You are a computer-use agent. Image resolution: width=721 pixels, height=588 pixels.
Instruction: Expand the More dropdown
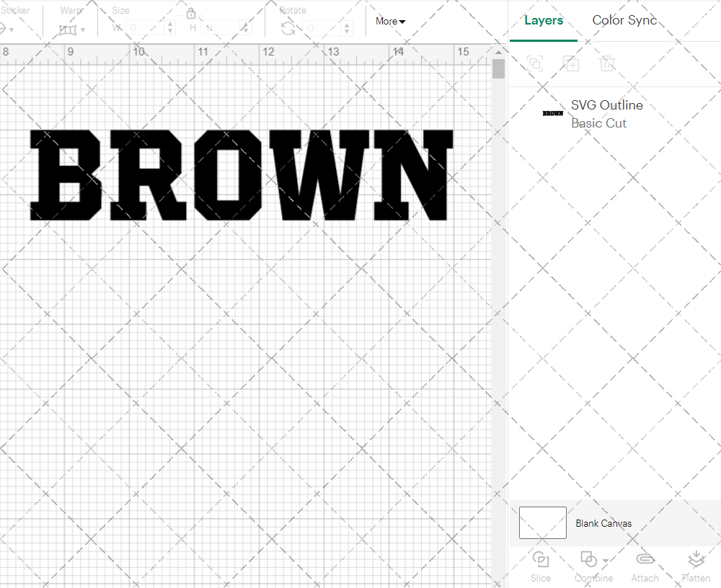(x=389, y=21)
